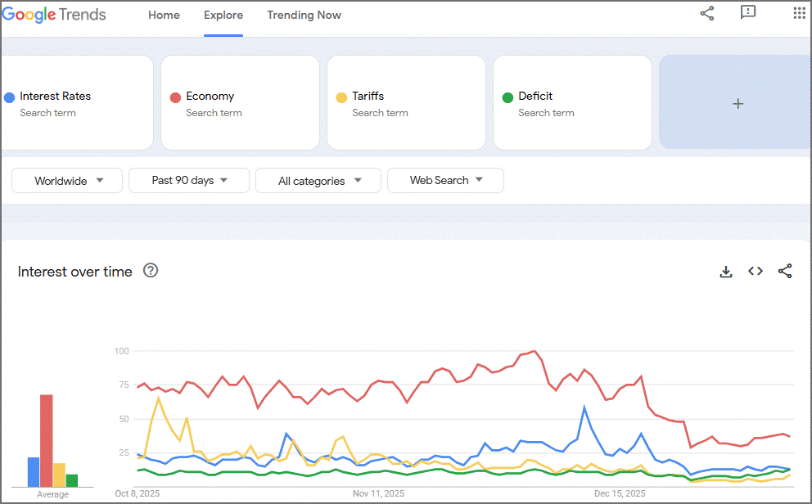
Task: Open the Past 90 days time range dropdown
Action: [189, 181]
